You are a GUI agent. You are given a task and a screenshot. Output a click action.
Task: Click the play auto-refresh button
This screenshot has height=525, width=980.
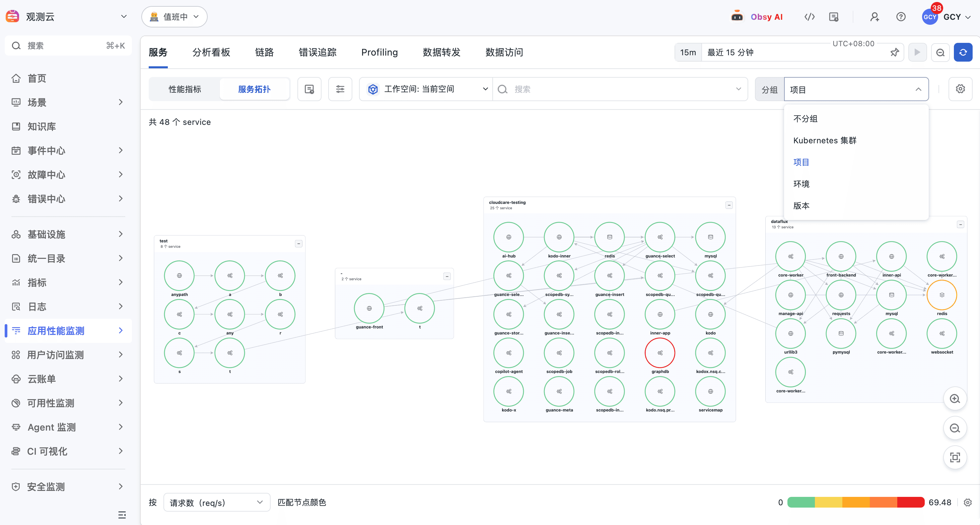[918, 52]
